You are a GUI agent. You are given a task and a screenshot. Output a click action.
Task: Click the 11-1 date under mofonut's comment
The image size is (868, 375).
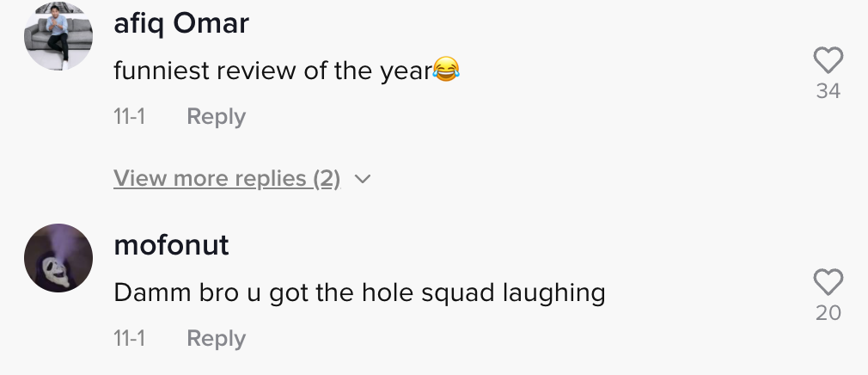pyautogui.click(x=129, y=339)
